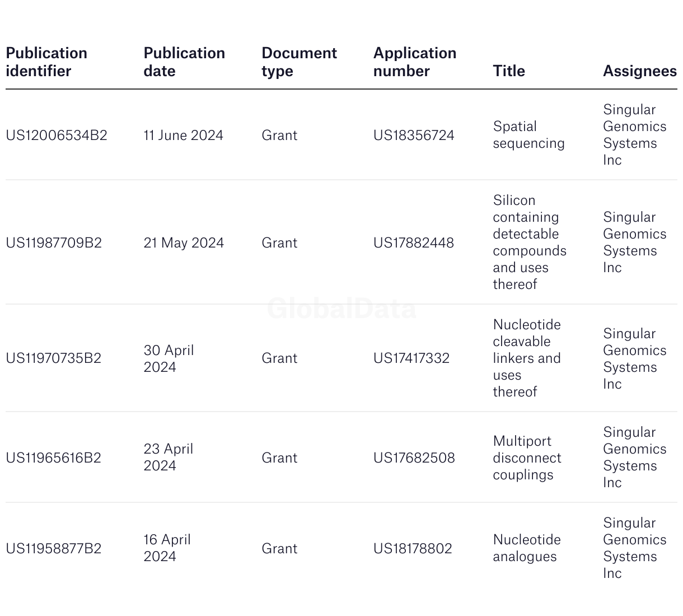Select publication identifier US11958877B2

pyautogui.click(x=54, y=549)
